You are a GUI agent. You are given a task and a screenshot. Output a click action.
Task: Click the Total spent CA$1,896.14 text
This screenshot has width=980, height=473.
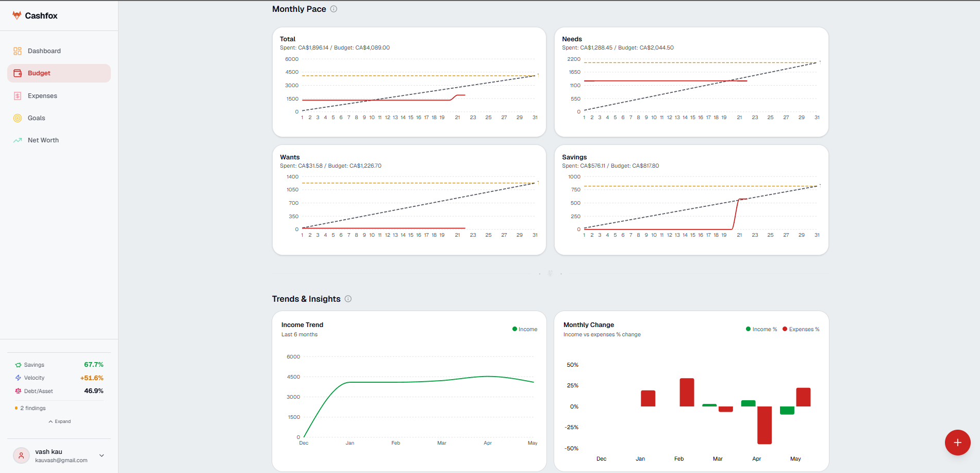point(304,48)
